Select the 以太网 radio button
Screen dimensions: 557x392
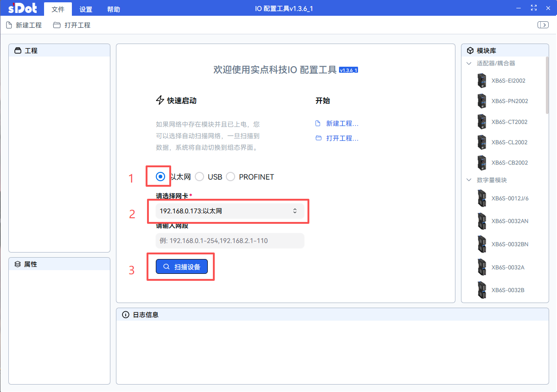click(160, 177)
